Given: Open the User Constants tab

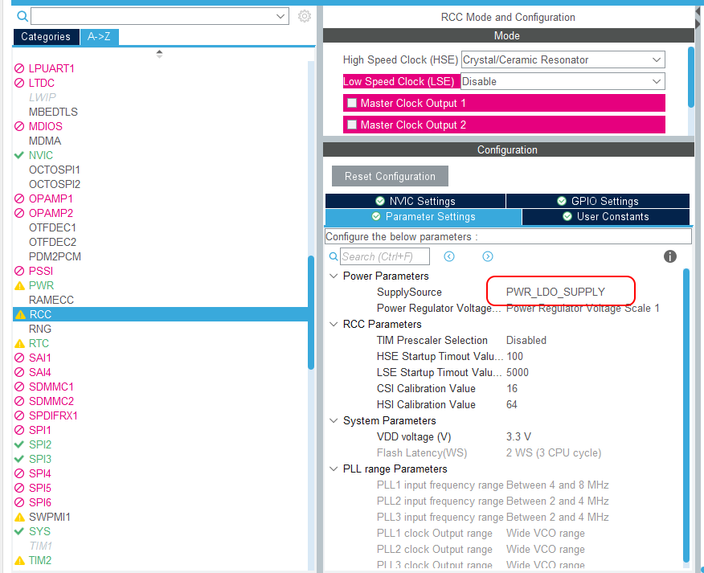Looking at the screenshot, I should pos(606,216).
